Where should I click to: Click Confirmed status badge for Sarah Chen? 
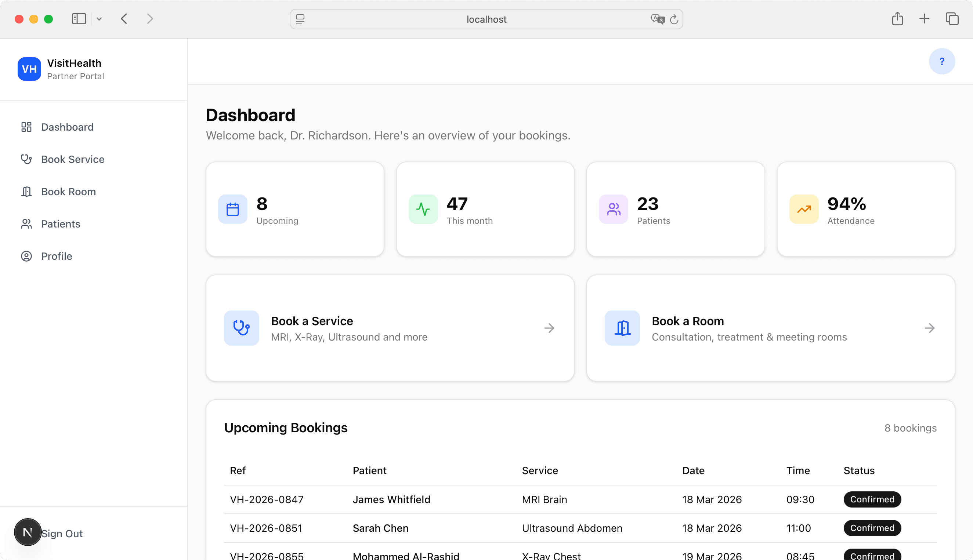coord(872,528)
